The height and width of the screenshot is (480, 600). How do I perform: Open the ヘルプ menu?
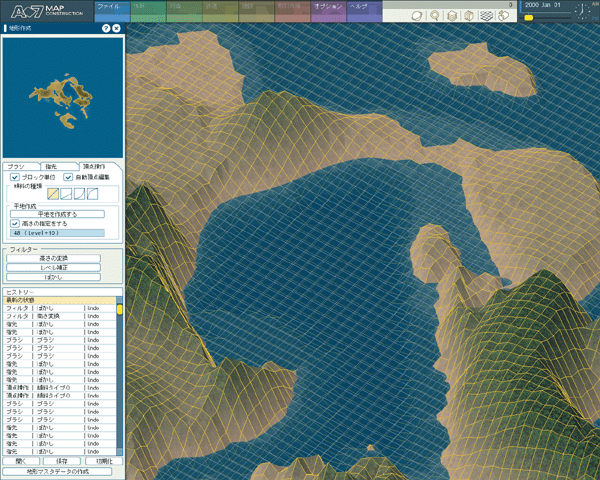364,11
